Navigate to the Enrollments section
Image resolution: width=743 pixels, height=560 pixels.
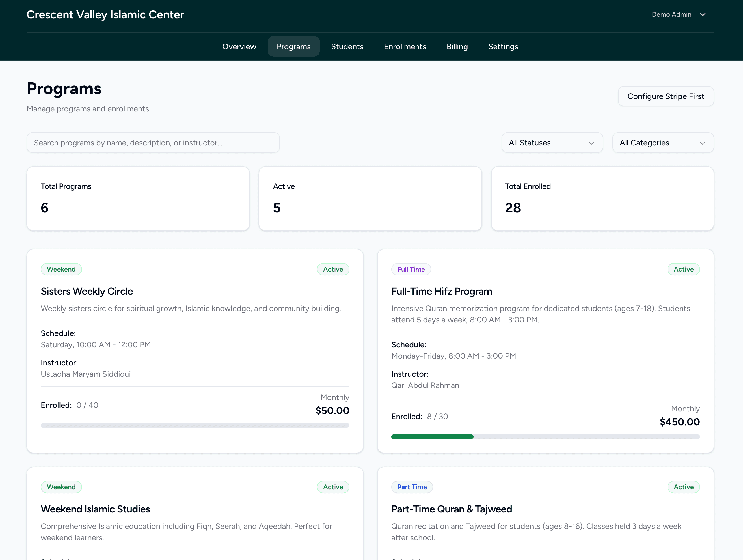[405, 46]
